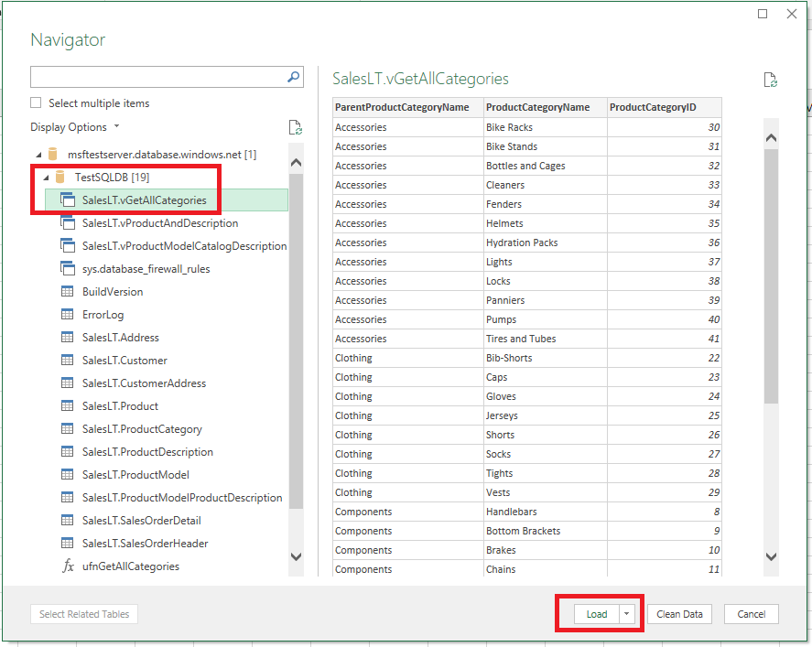Click the Select Related Tables button
This screenshot has width=812, height=647.
[84, 614]
